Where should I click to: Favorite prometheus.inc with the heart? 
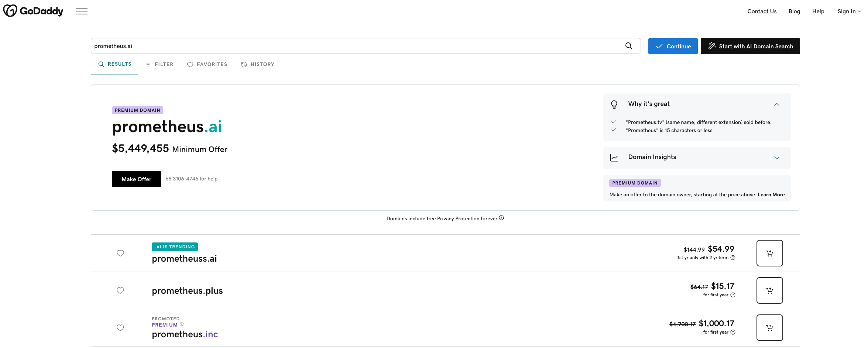(x=120, y=328)
